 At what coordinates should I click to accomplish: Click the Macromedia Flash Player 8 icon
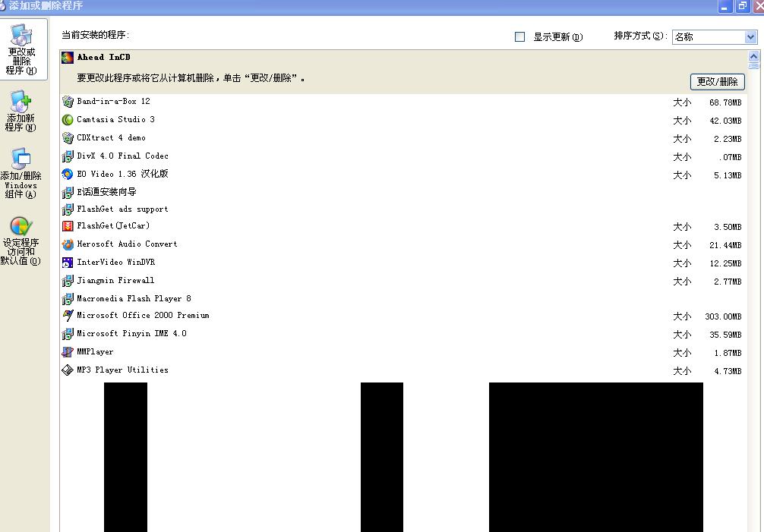[x=68, y=299]
